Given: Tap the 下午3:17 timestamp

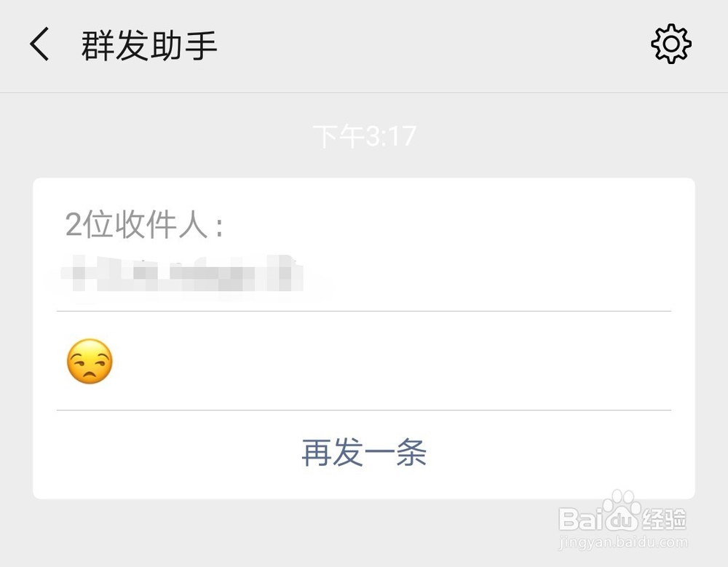Looking at the screenshot, I should coord(364,137).
